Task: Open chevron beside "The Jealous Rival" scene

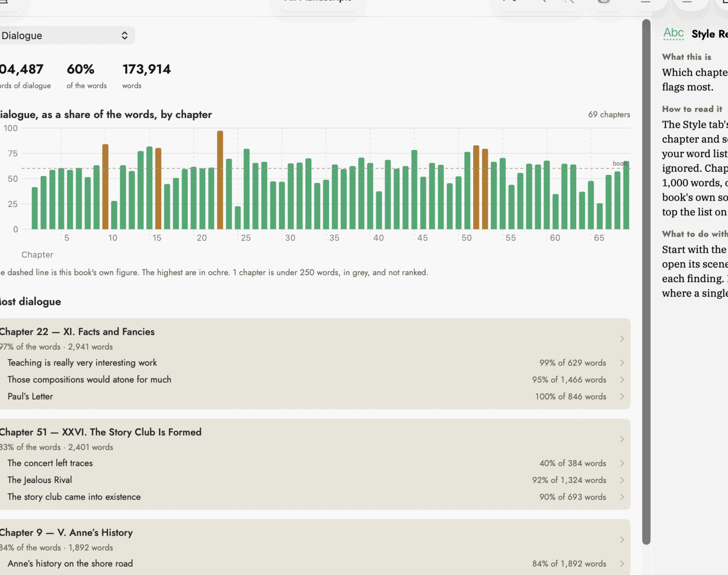Action: coord(622,480)
